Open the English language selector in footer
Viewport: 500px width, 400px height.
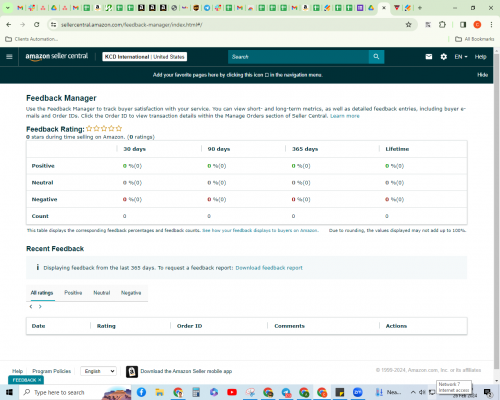[99, 371]
